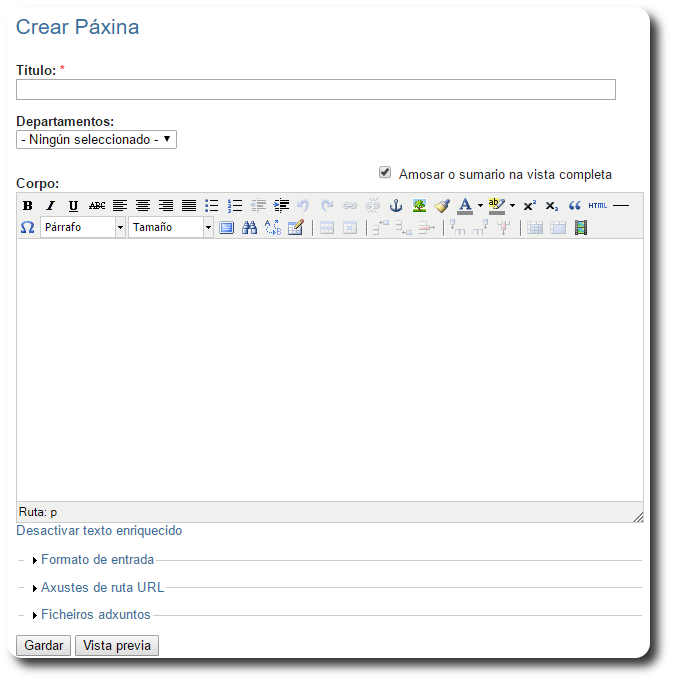Uncheck 'Amosar o sumario na vista completa'

[x=385, y=173]
